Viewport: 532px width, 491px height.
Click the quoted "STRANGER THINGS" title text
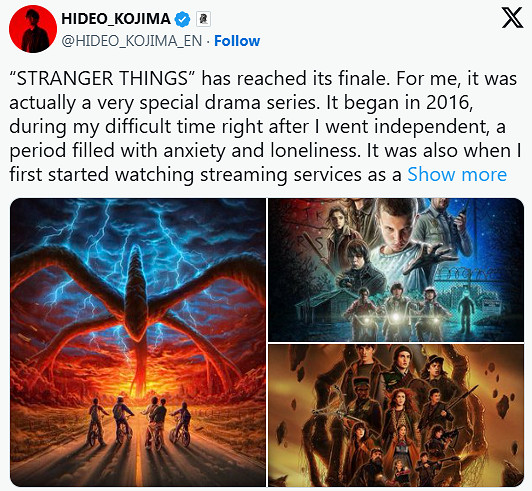102,79
